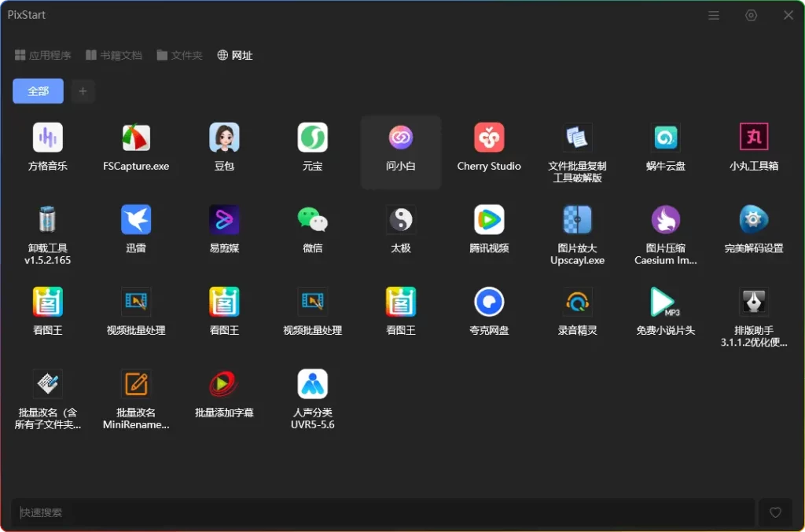Add a new category with plus button
The height and width of the screenshot is (532, 805).
click(83, 91)
